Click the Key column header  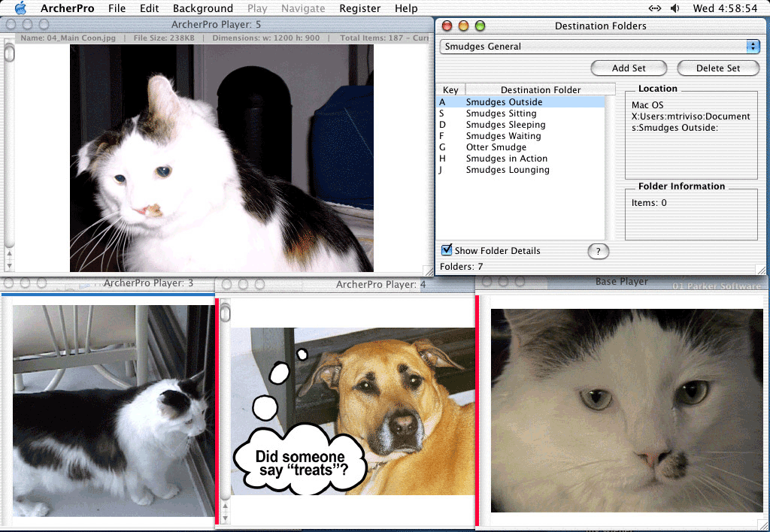click(450, 89)
